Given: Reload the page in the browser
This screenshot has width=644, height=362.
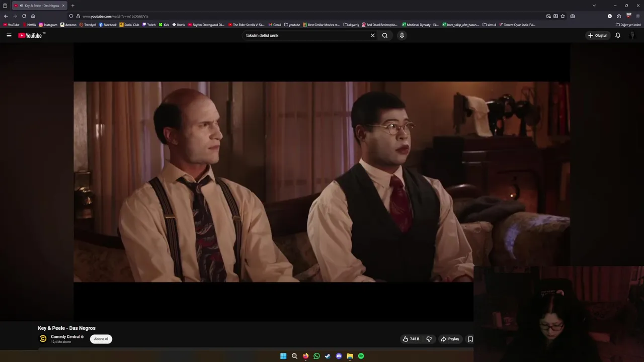Looking at the screenshot, I should coord(24,16).
